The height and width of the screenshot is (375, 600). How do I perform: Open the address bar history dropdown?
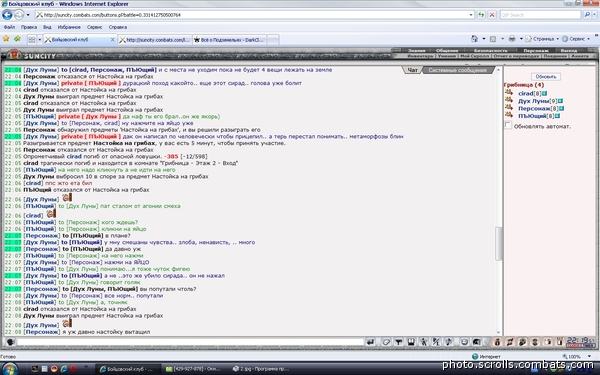coord(471,15)
